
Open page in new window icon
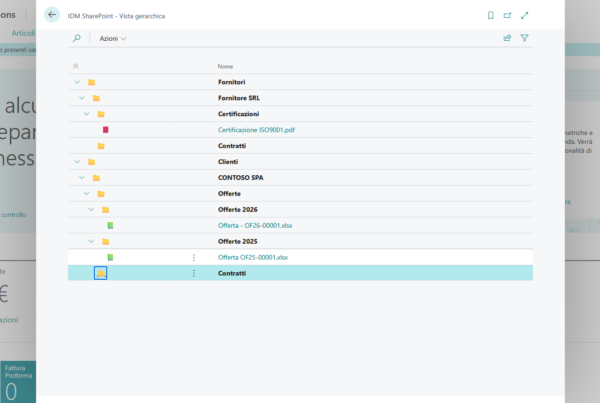coord(507,15)
